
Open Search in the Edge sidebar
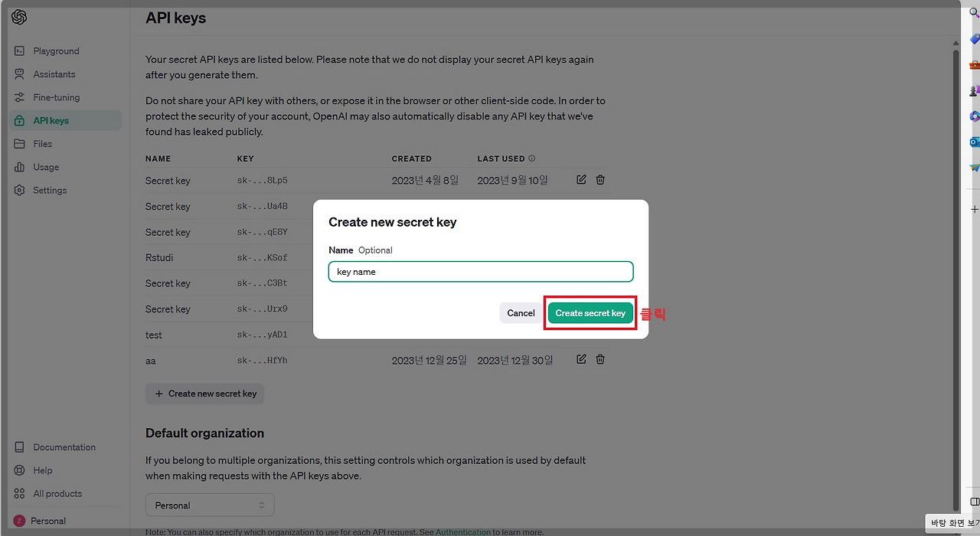(x=975, y=13)
